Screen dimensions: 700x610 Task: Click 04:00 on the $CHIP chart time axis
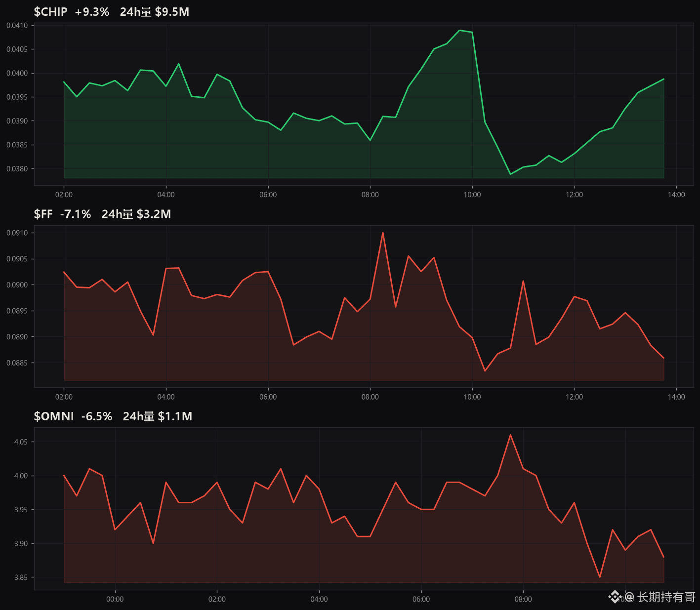[166, 195]
